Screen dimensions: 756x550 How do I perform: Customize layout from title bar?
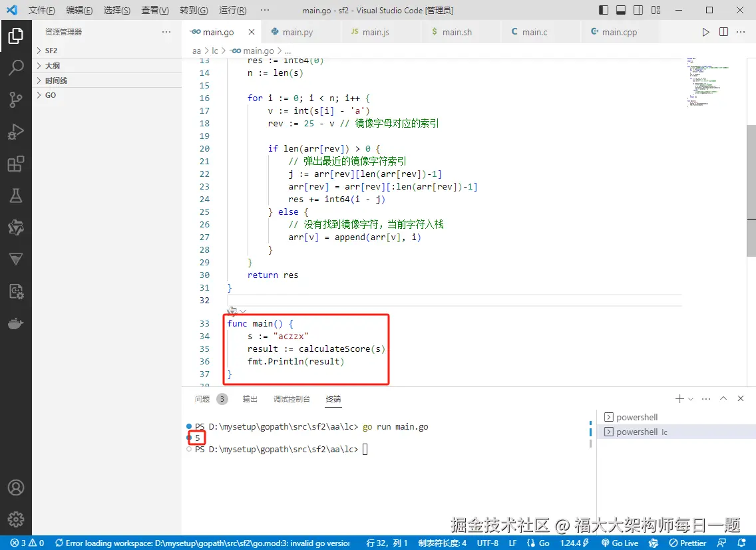pyautogui.click(x=656, y=10)
